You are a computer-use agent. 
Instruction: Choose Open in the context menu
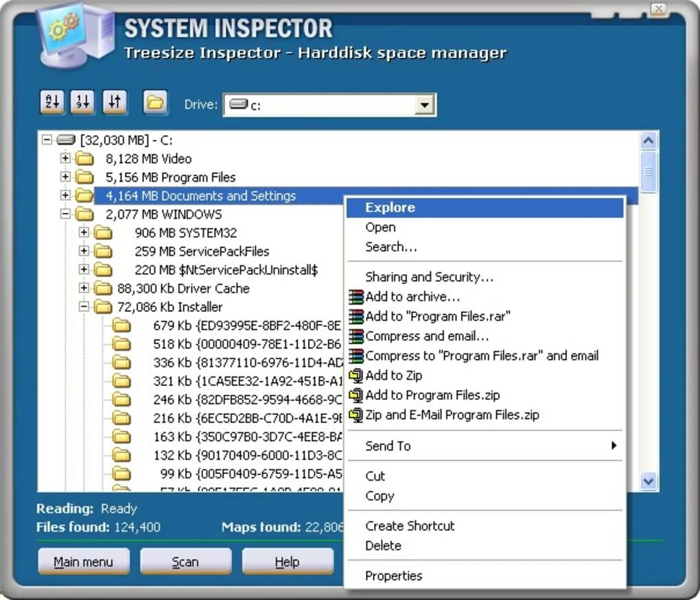click(485, 227)
